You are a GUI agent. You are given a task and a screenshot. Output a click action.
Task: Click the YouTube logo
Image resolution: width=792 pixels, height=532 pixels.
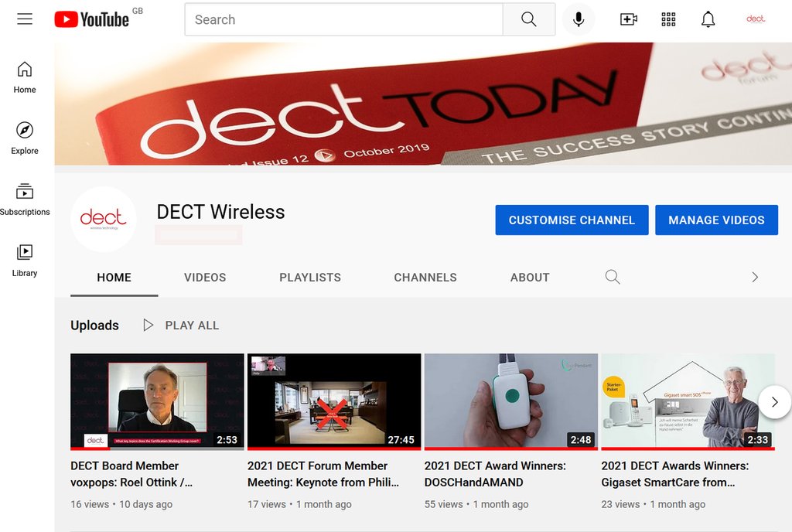coord(92,19)
